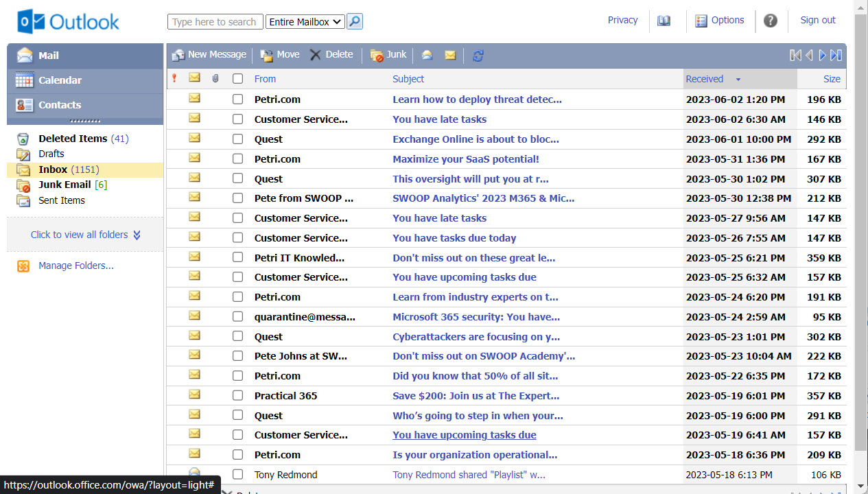
Task: Open 'Tony Redmond shared "Playlist"' email
Action: pos(469,475)
